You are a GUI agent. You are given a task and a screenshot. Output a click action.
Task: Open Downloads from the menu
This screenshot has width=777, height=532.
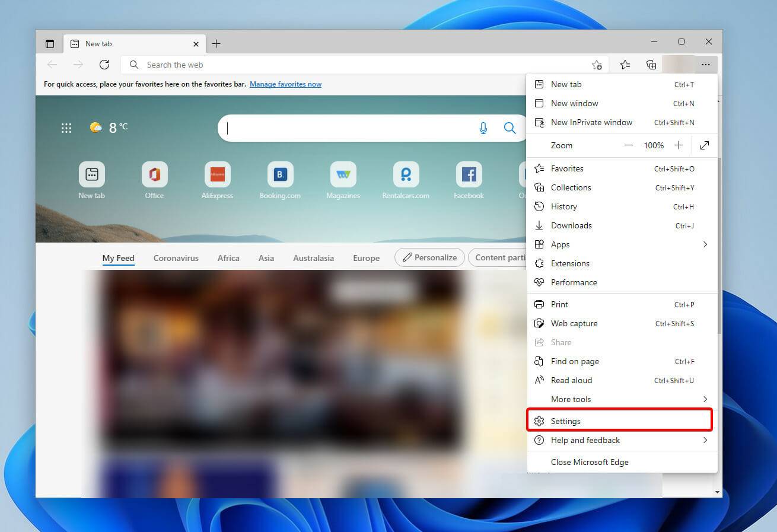point(622,225)
